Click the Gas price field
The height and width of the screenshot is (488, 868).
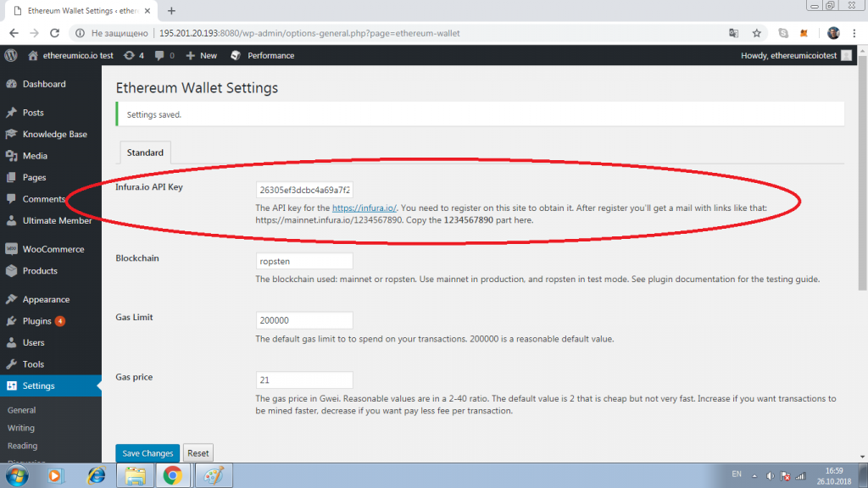point(304,380)
